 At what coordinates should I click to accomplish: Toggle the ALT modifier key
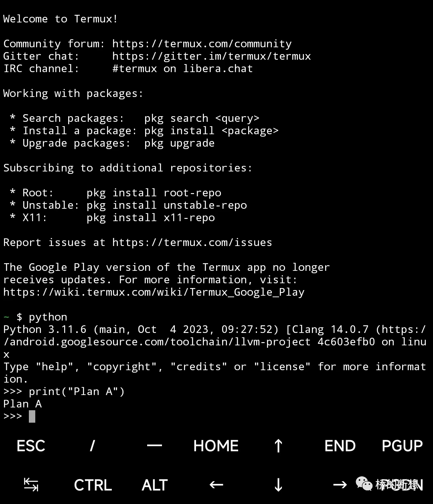(x=154, y=485)
